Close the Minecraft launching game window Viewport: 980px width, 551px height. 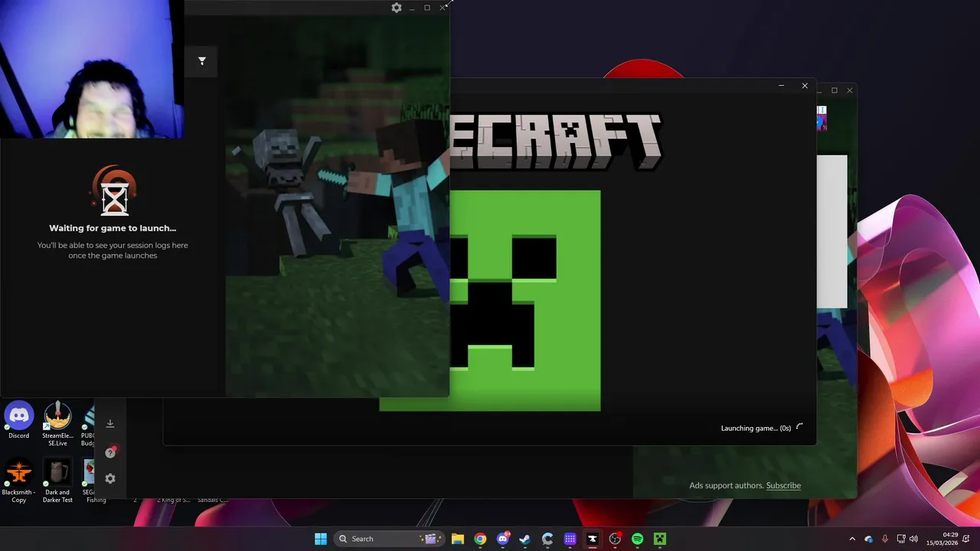coord(805,86)
